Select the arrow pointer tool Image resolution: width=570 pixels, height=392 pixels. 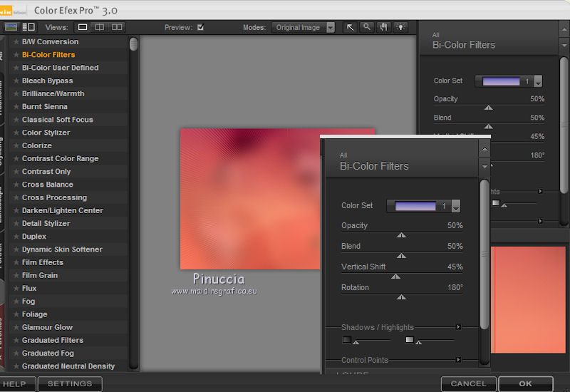350,27
